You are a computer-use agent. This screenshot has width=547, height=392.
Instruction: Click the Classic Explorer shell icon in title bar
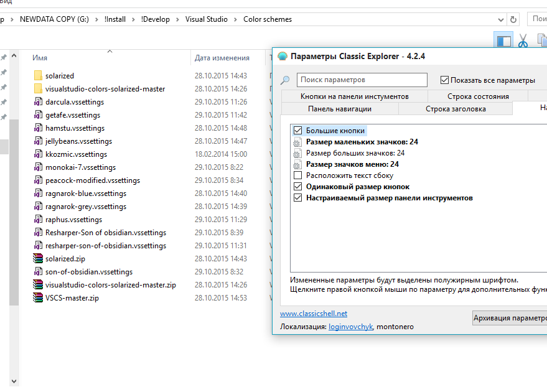283,56
